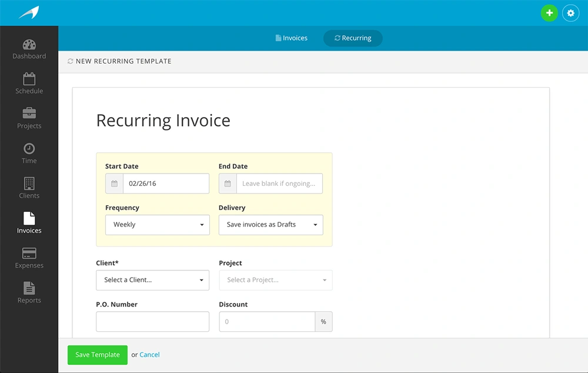
Task: Open the End Date calendar picker
Action: (227, 183)
